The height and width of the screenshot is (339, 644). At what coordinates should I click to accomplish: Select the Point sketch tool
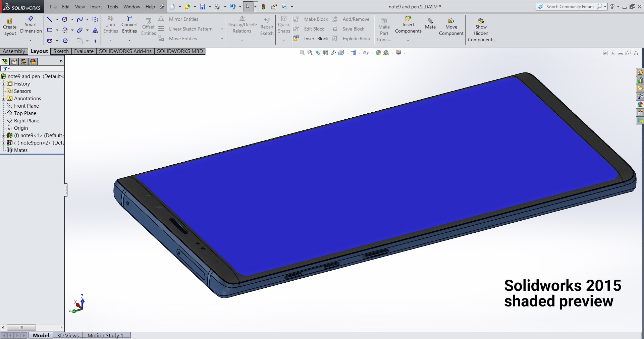(x=95, y=41)
